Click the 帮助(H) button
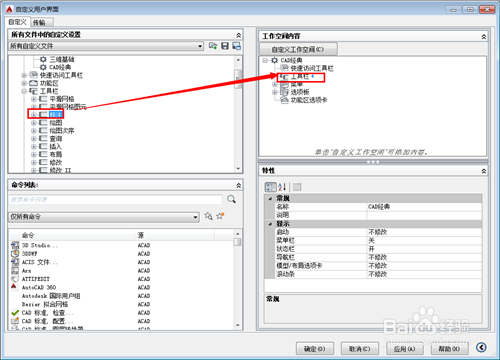This screenshot has width=500, height=360. 450,349
